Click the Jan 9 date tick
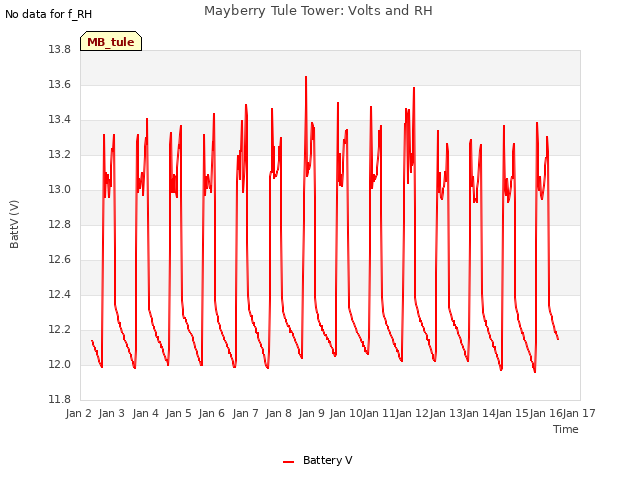This screenshot has height=480, width=640. (312, 413)
